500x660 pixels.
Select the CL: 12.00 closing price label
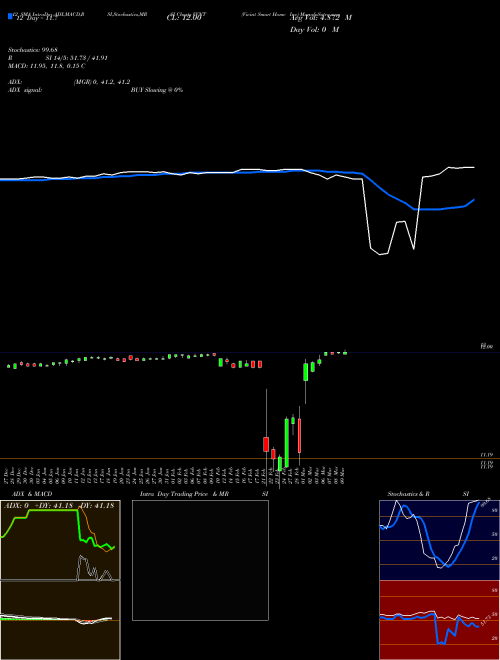(x=184, y=18)
